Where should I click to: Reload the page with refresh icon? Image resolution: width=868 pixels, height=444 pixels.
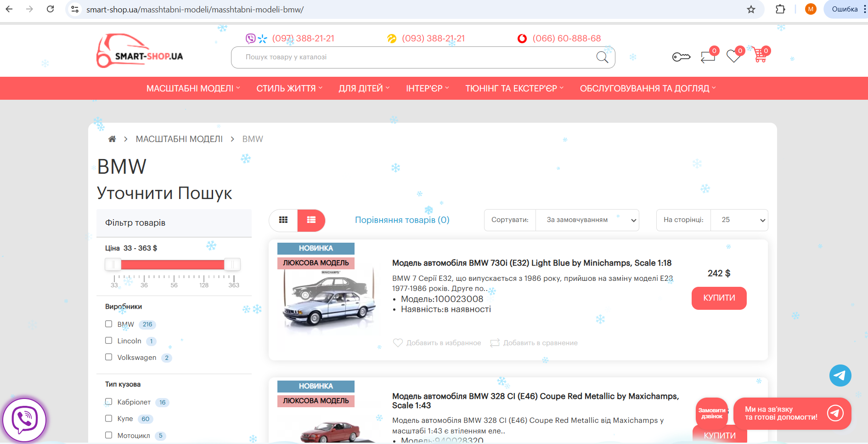point(51,9)
